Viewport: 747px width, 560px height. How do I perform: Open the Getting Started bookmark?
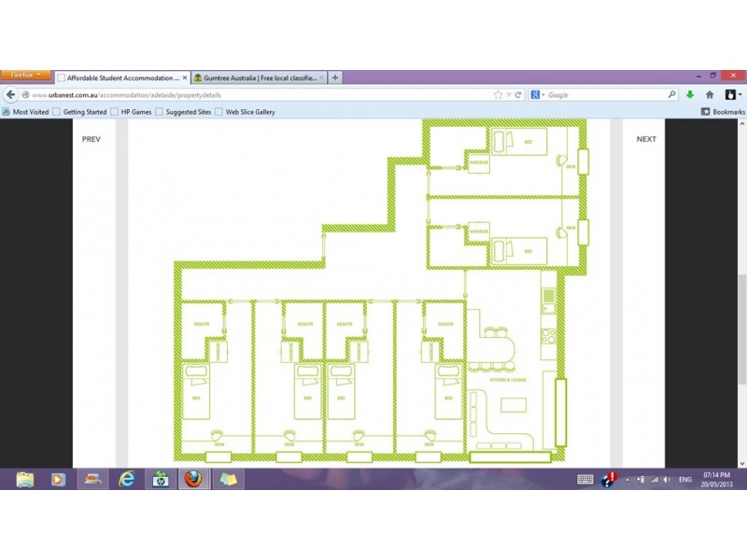79,112
